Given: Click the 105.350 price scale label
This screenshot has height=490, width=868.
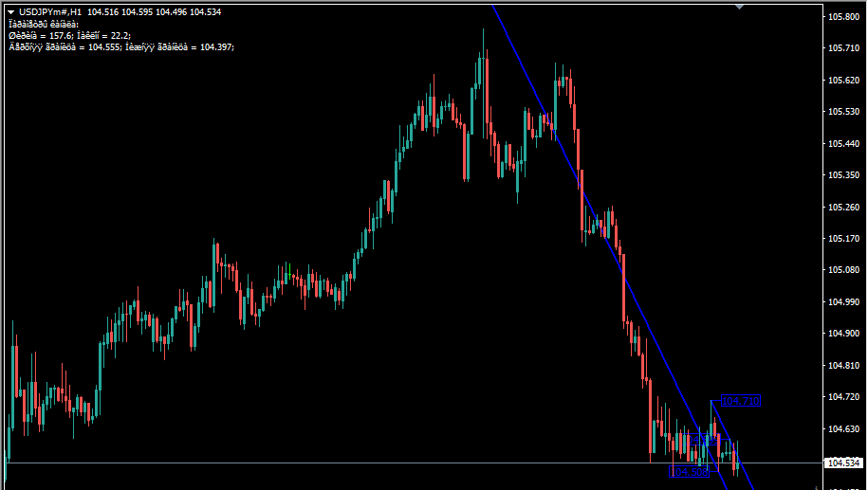Looking at the screenshot, I should coord(842,175).
